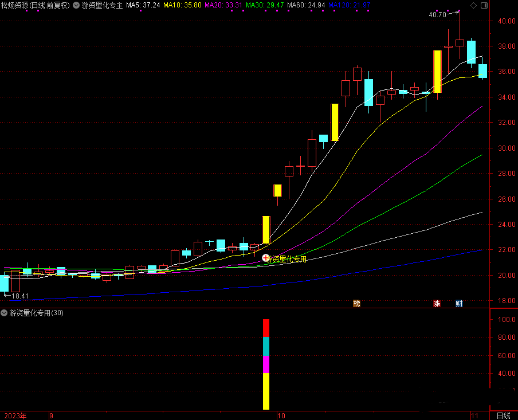Image resolution: width=518 pixels, height=420 pixels.
Task: Click the 游资量化专用 signal label on chart
Action: coord(288,259)
